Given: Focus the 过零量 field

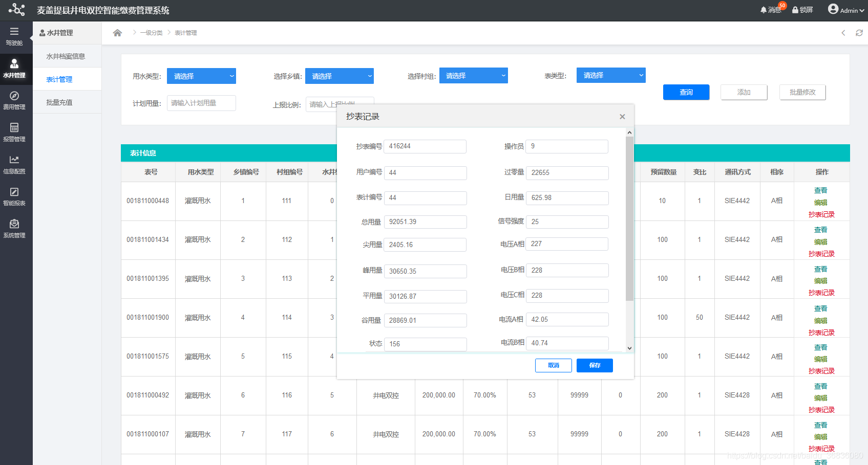Looking at the screenshot, I should [567, 173].
